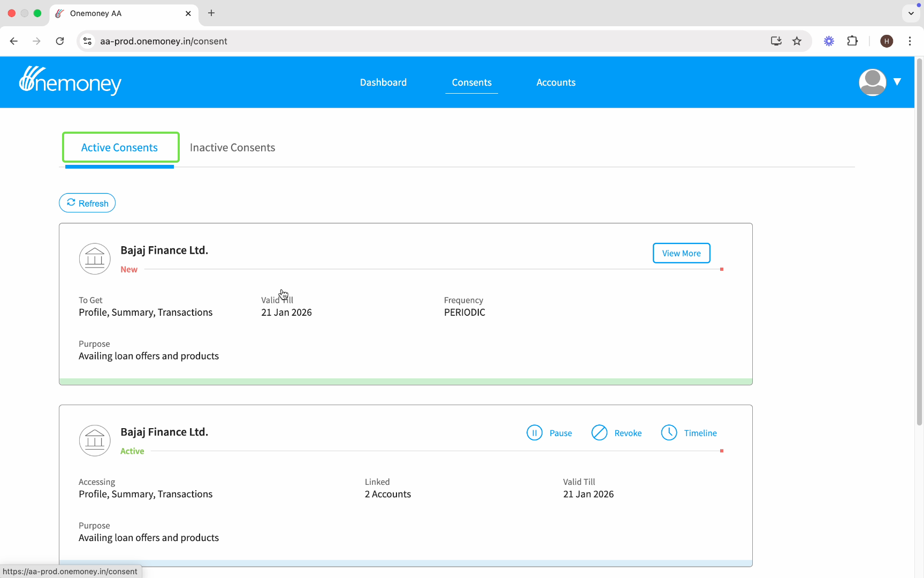Click the bank icon on Active consent card

coord(95,440)
